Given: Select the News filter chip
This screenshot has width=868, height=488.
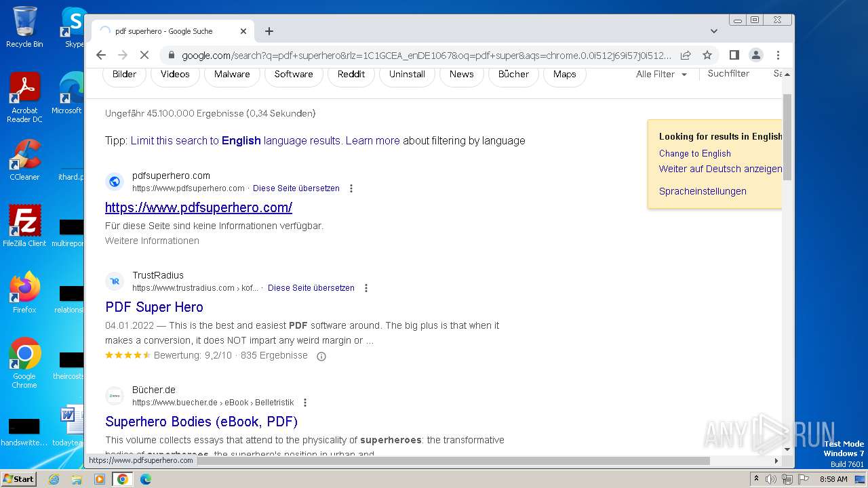Looking at the screenshot, I should pos(461,75).
